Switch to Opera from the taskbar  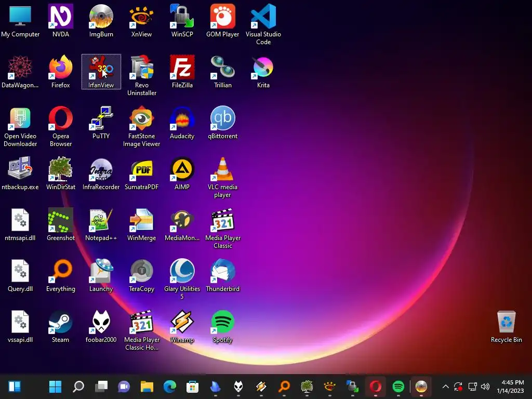click(375, 386)
